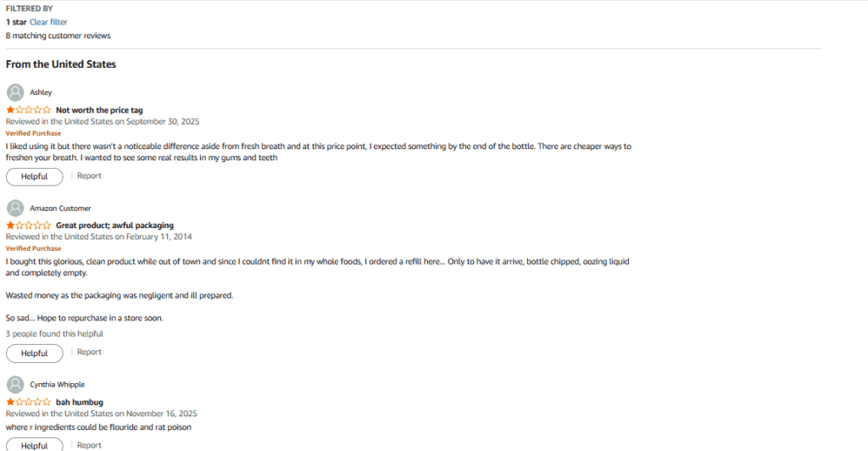Report Cynthia Whipple's review
Viewport: 868px width, 451px height.
click(x=89, y=445)
